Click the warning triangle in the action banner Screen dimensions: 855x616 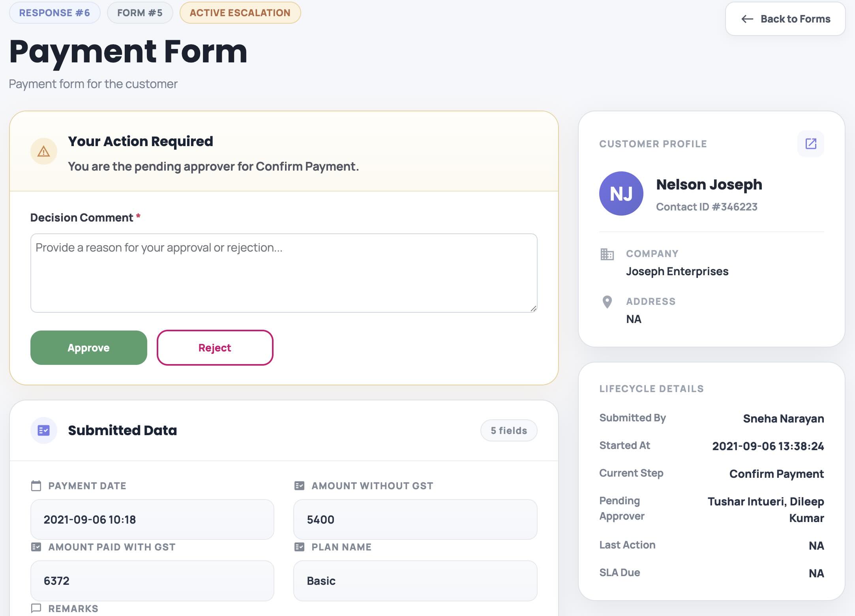coord(43,151)
